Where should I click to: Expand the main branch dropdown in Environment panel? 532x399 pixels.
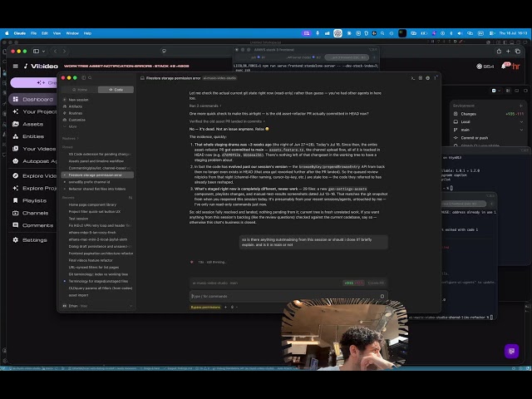(x=521, y=130)
